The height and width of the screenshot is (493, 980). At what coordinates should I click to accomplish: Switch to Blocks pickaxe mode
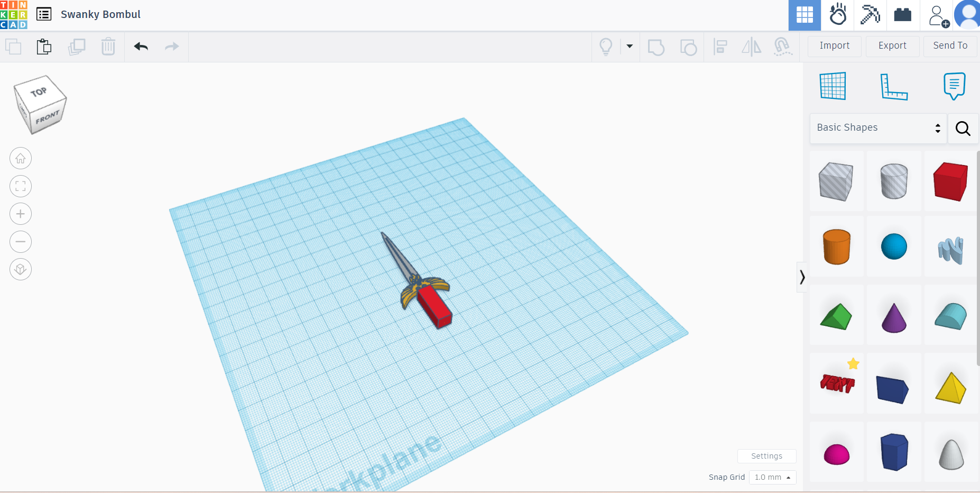pos(870,15)
